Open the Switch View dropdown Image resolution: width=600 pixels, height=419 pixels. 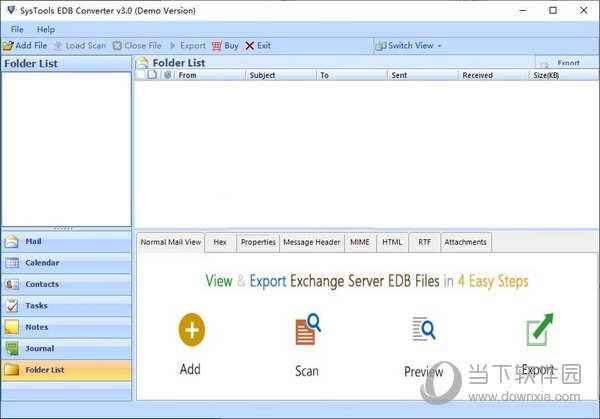pyautogui.click(x=408, y=46)
